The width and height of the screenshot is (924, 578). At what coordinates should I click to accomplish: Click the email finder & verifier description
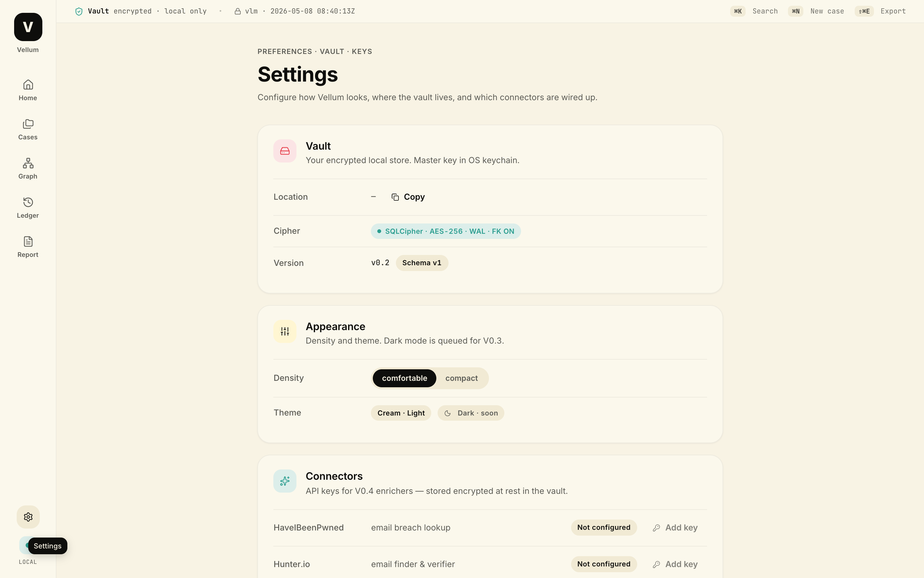413,564
